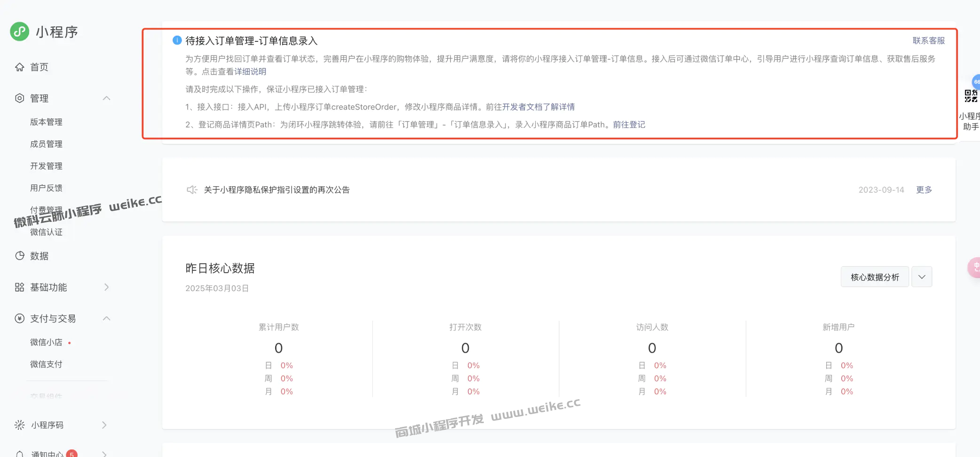Click 更多 next to the announcement
980x457 pixels.
[924, 190]
